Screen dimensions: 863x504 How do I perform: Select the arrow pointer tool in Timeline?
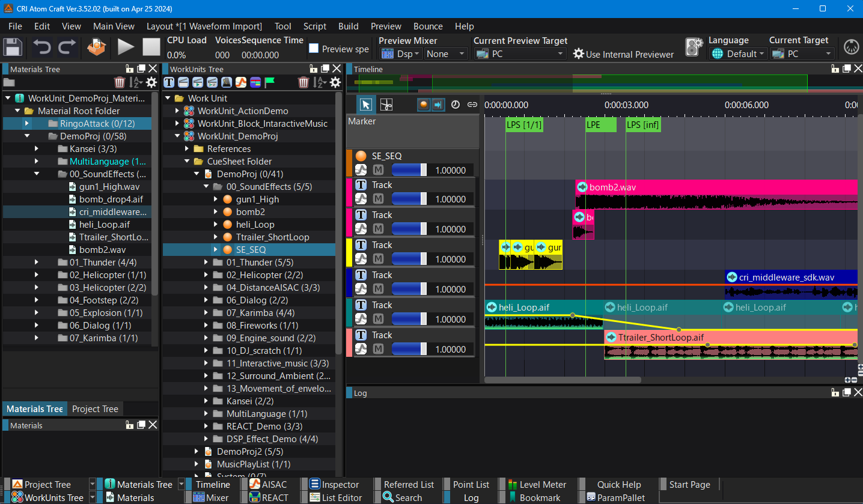[x=366, y=105]
